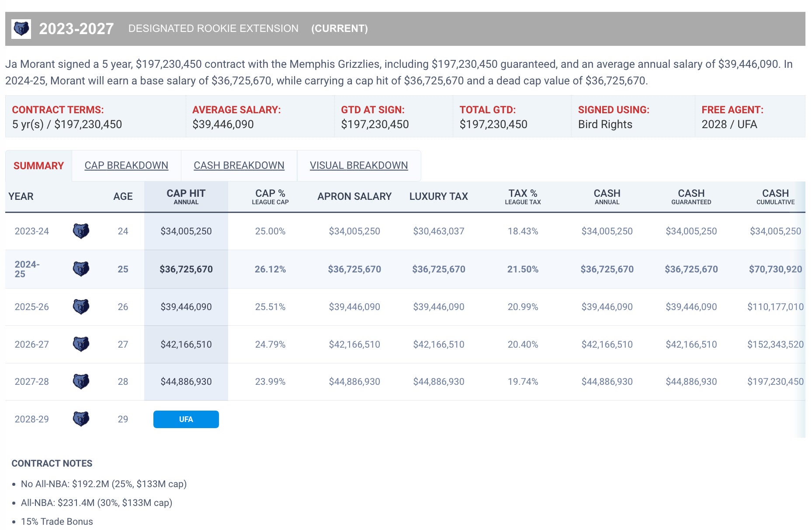Click the Grizzlies logo in the 2025-26 row

[x=81, y=307]
